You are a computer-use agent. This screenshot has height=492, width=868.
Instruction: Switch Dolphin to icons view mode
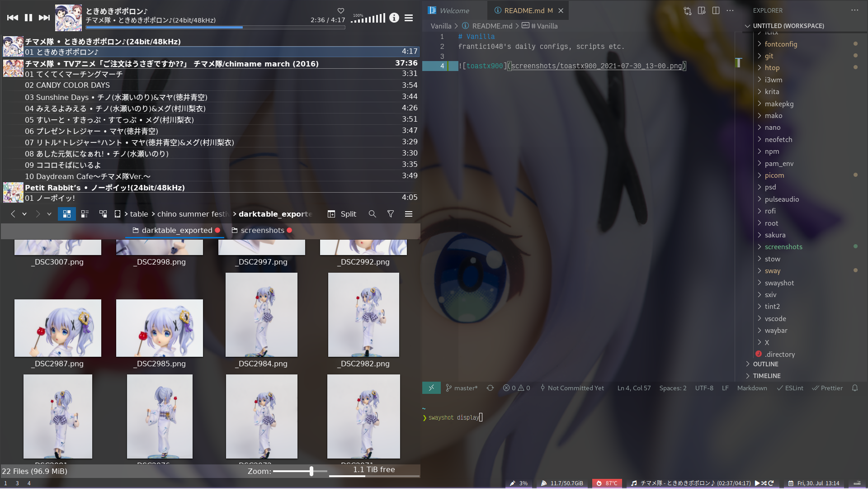(67, 214)
